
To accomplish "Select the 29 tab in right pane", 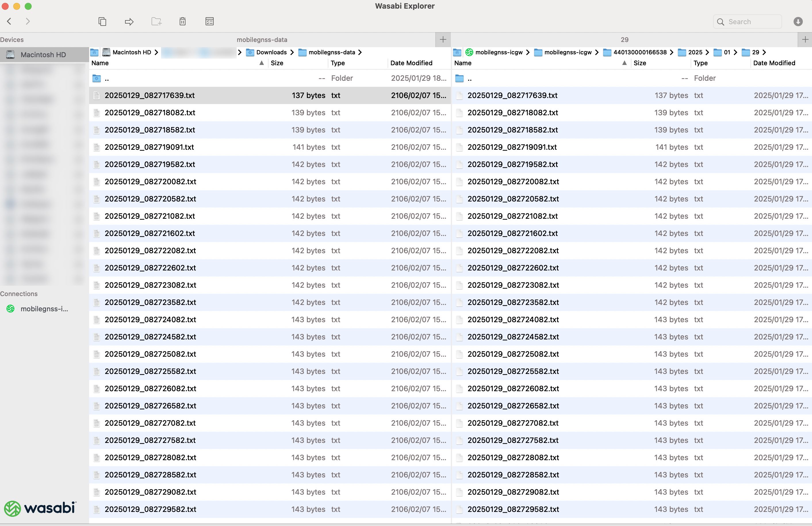I will tap(624, 40).
